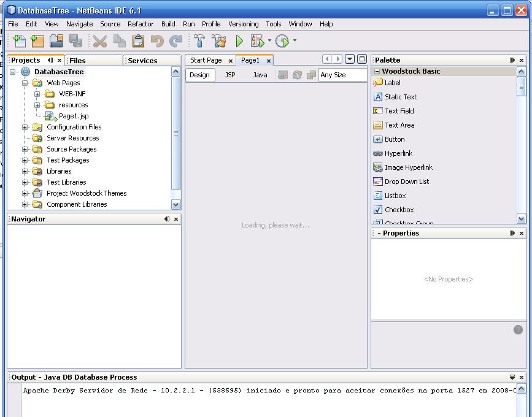Screen dimensions: 532x417
Task: Click the Open Project toolbar icon
Action: pos(56,41)
